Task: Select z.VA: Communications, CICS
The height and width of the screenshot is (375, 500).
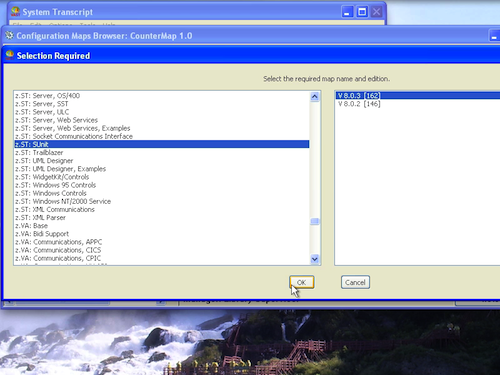Action: [x=162, y=250]
